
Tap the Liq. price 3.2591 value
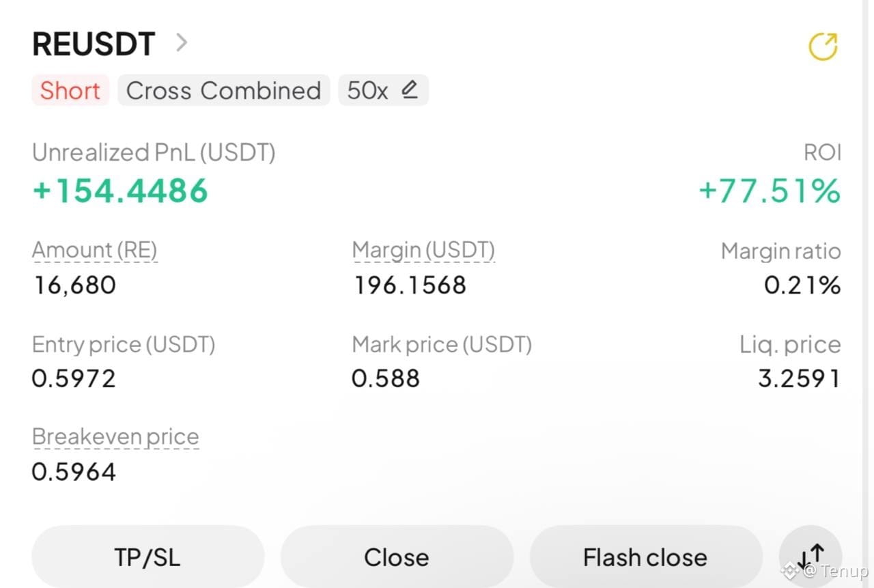click(x=800, y=378)
